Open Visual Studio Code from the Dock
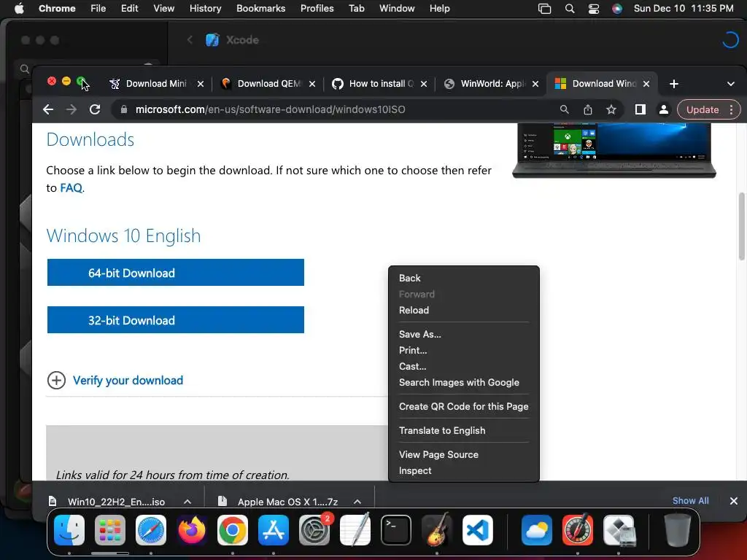 coord(477,529)
